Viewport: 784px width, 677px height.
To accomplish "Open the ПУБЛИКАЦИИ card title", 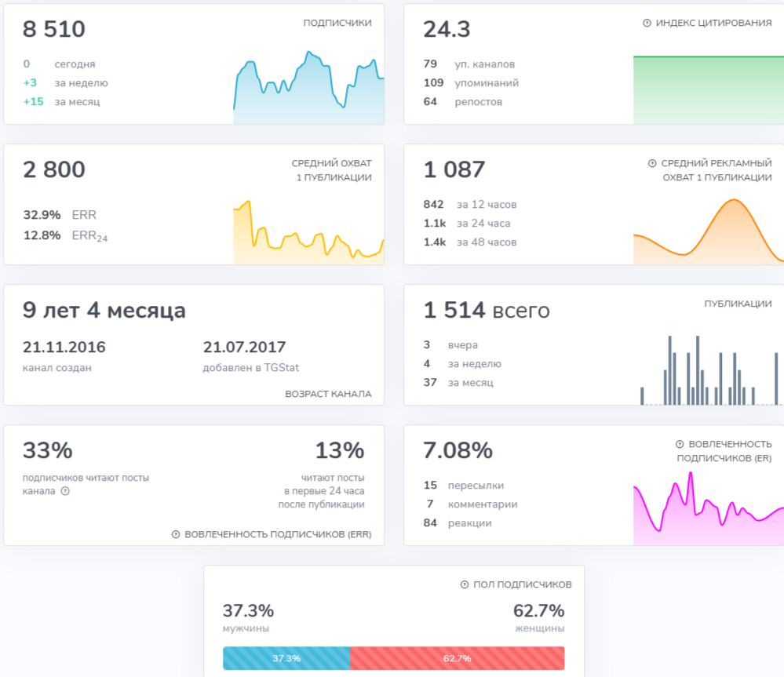I will point(738,304).
